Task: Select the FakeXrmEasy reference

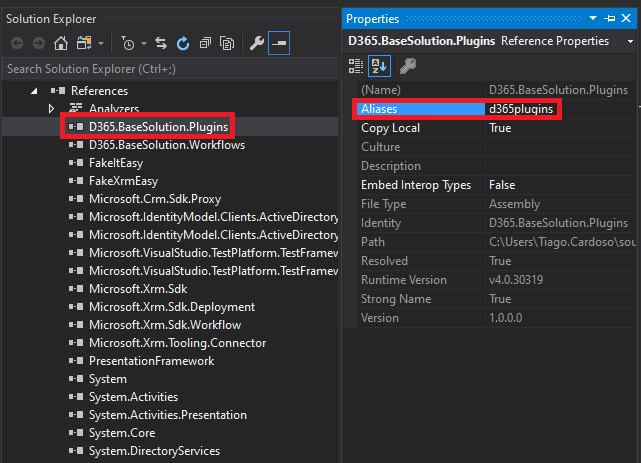Action: [x=123, y=181]
